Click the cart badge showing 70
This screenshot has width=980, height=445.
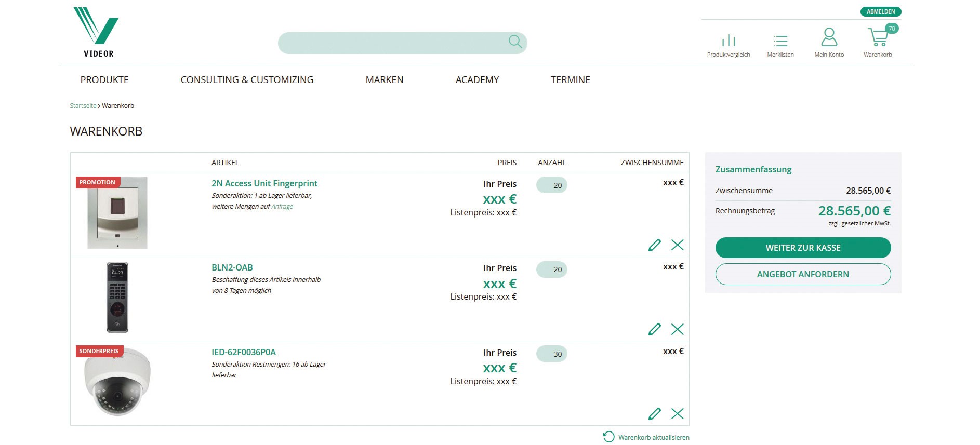(x=892, y=29)
